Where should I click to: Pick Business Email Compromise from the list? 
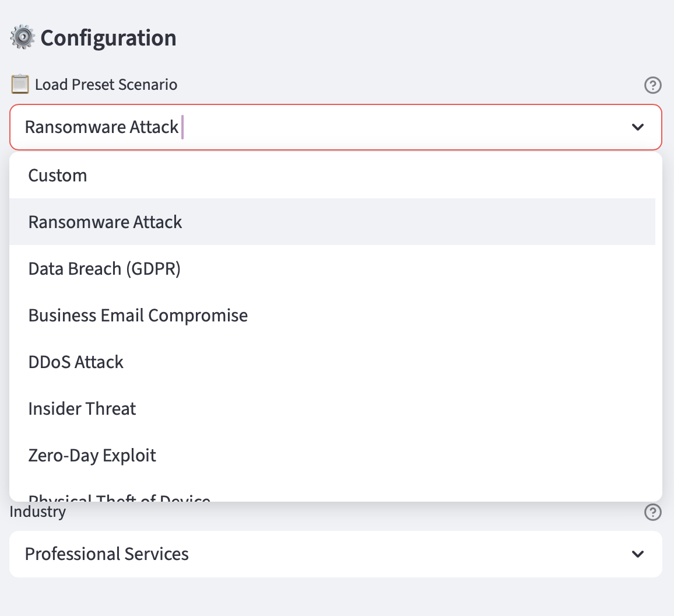click(138, 316)
